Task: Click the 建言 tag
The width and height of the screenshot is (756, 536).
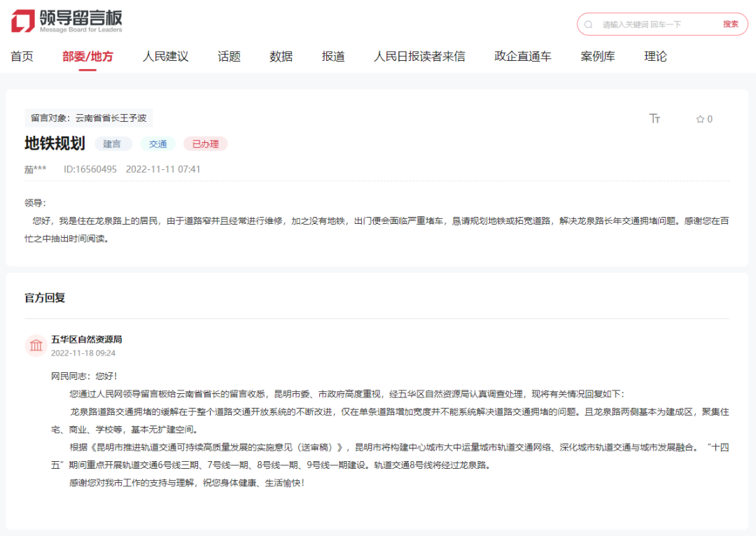Action: click(113, 144)
